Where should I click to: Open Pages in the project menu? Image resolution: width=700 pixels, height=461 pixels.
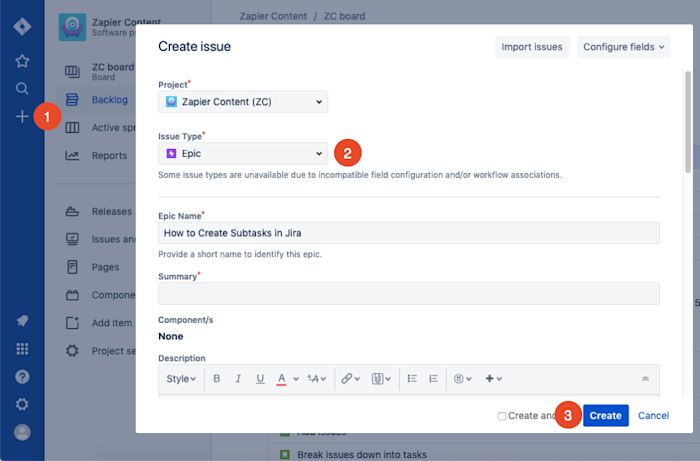click(105, 267)
